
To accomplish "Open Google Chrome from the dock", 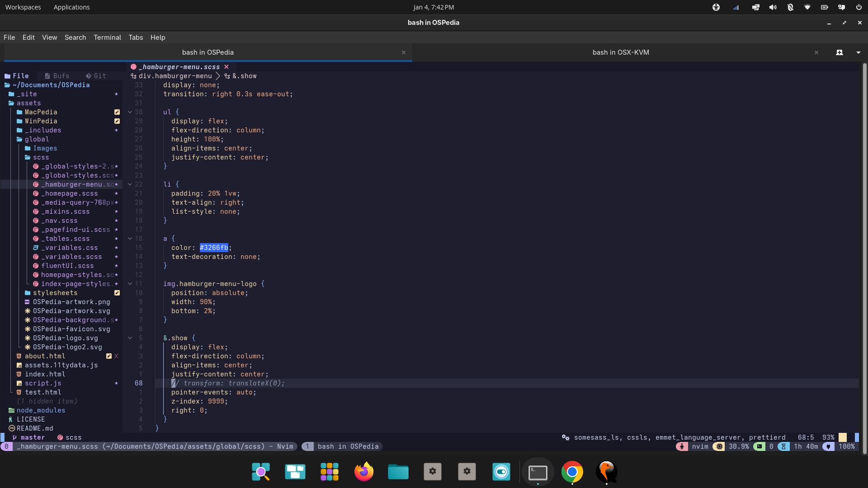I will click(x=572, y=472).
